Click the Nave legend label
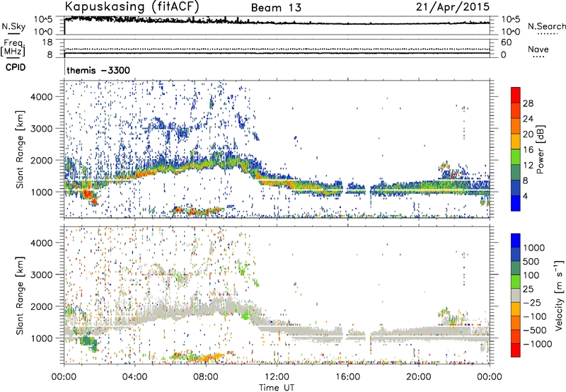 coord(538,49)
